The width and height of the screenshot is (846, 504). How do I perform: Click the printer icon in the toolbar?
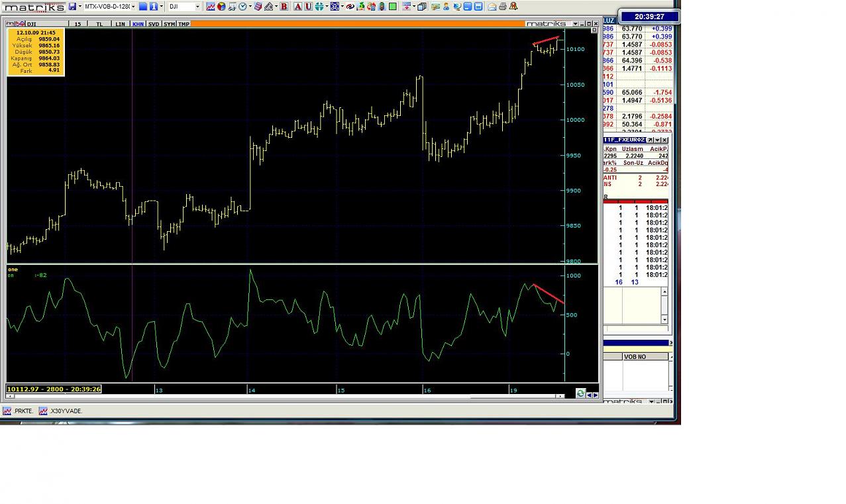503,7
